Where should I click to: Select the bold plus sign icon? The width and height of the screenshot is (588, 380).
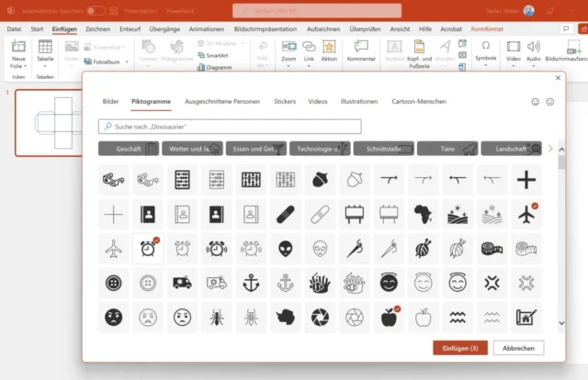click(526, 180)
